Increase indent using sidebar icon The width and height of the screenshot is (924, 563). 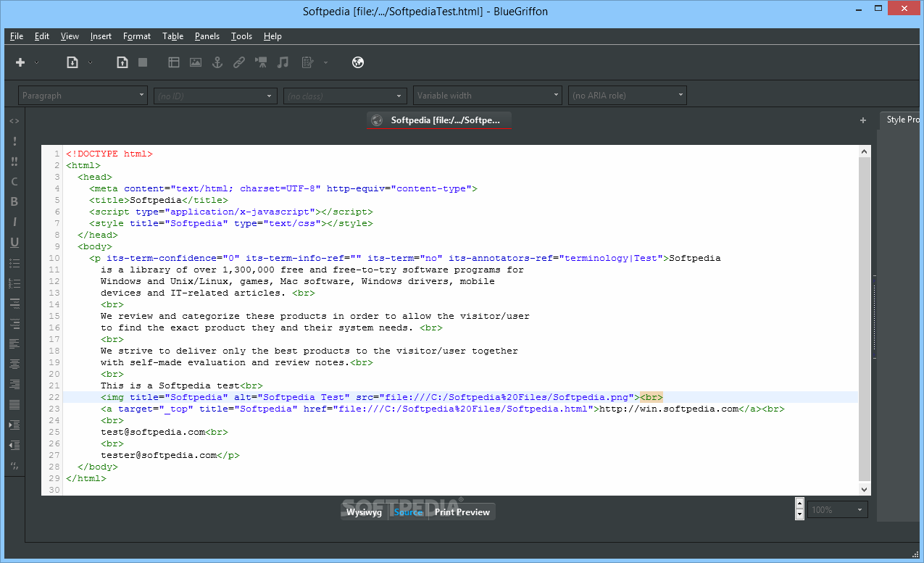click(14, 425)
